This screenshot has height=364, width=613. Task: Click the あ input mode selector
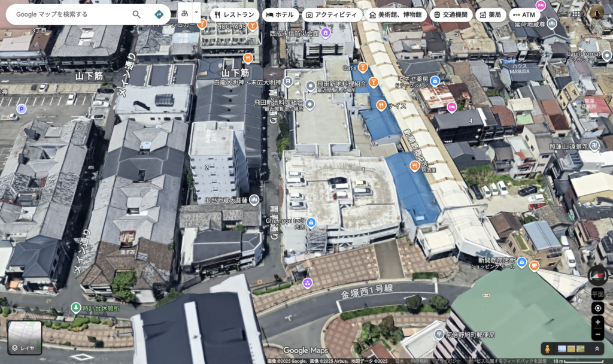(x=185, y=13)
